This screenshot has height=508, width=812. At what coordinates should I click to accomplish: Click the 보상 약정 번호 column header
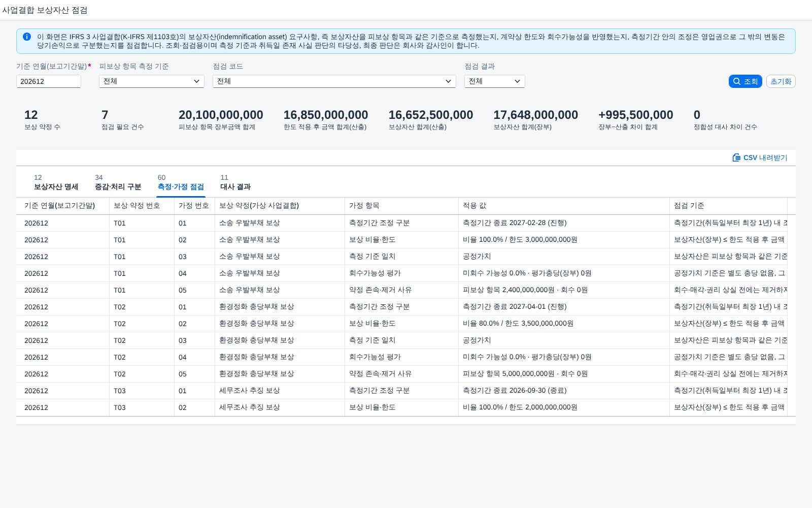point(142,206)
